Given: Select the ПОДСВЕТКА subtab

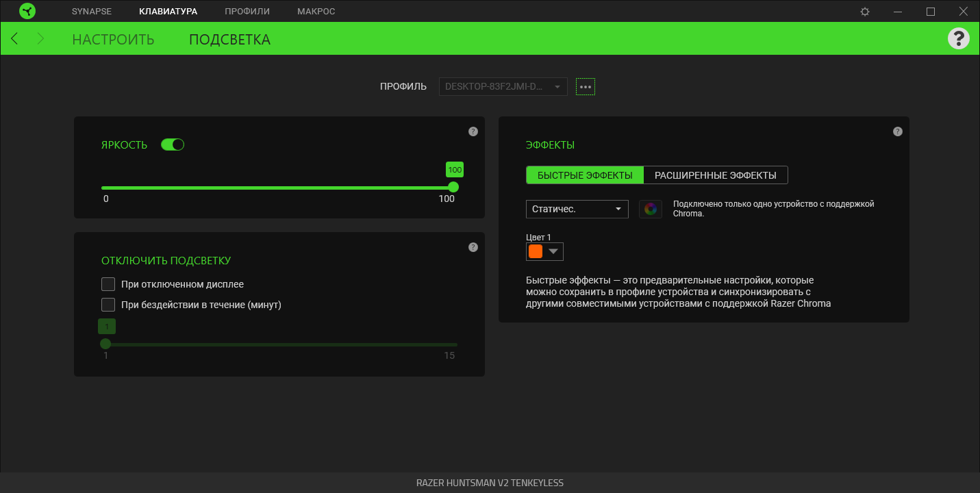Looking at the screenshot, I should pyautogui.click(x=230, y=40).
